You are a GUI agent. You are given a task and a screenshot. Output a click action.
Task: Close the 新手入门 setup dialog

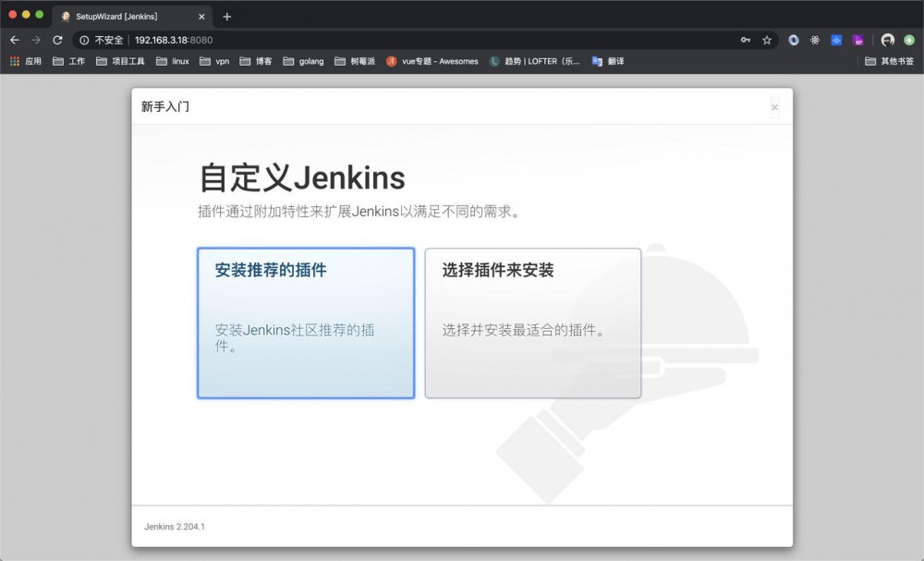[x=774, y=106]
